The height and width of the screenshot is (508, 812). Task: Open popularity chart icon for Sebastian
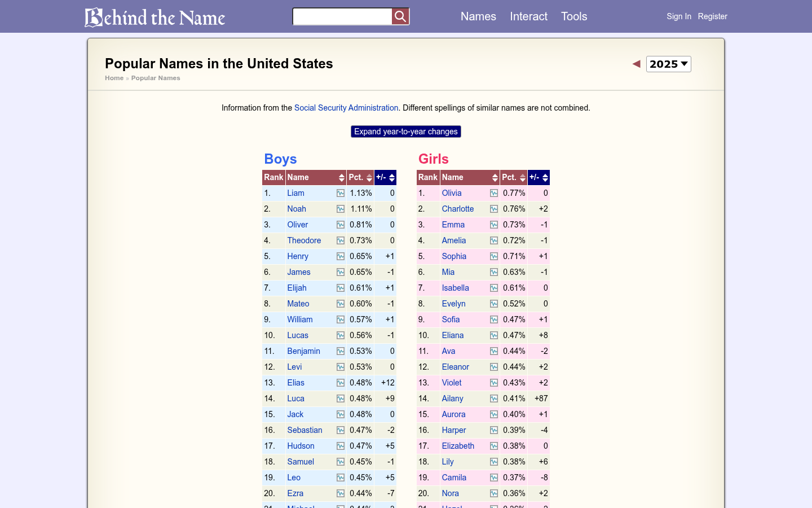point(341,430)
